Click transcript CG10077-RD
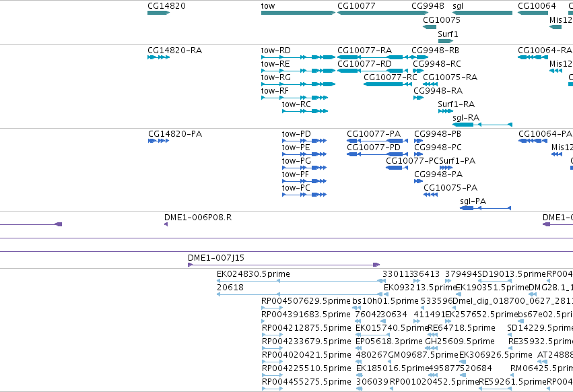This screenshot has width=573, height=392. pyautogui.click(x=373, y=71)
